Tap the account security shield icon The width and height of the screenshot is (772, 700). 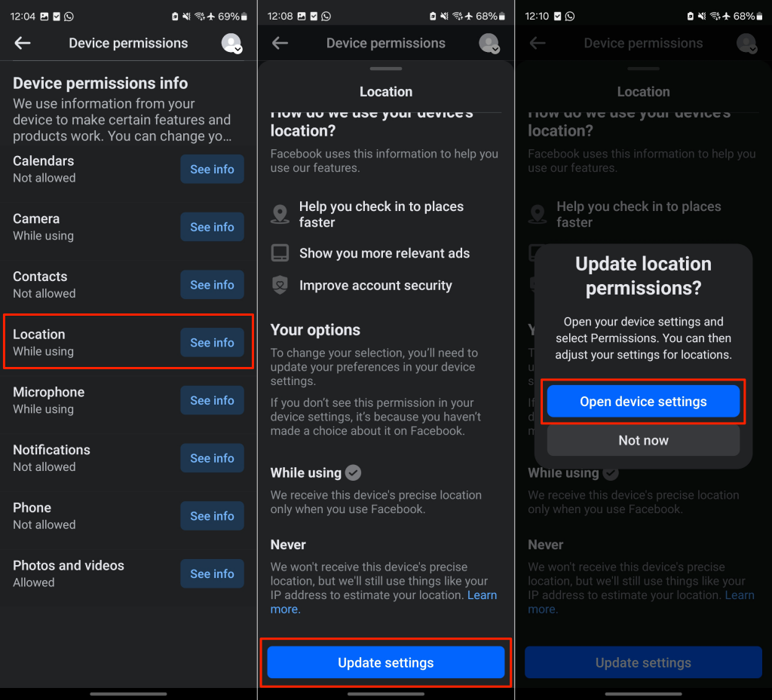pyautogui.click(x=280, y=285)
